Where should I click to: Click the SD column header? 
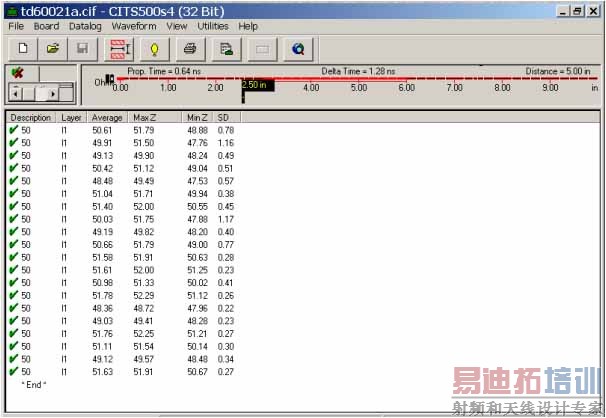click(227, 117)
